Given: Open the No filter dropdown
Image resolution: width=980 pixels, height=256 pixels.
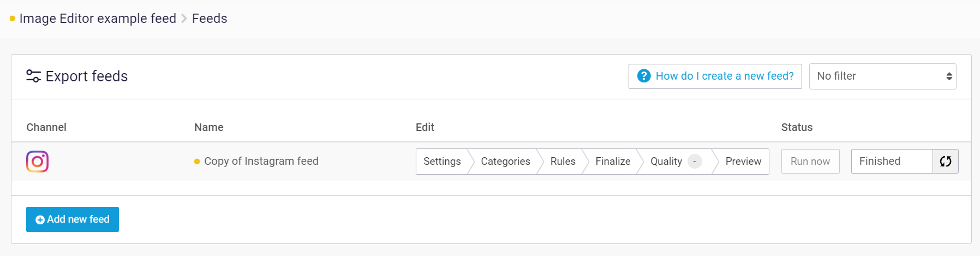Looking at the screenshot, I should 882,76.
